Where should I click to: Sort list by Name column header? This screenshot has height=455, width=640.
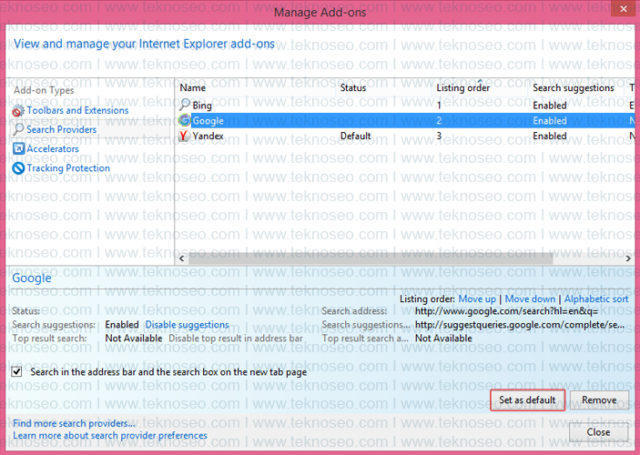point(193,87)
